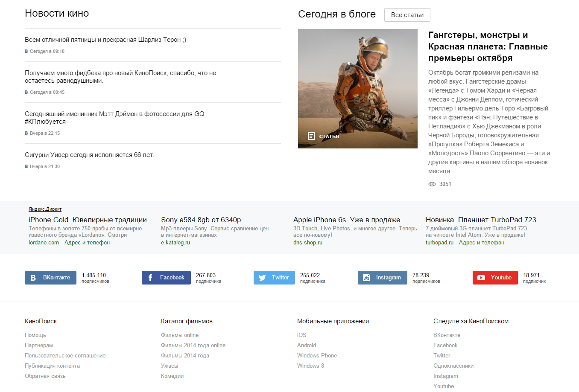Open the Facebook social button

[166, 278]
